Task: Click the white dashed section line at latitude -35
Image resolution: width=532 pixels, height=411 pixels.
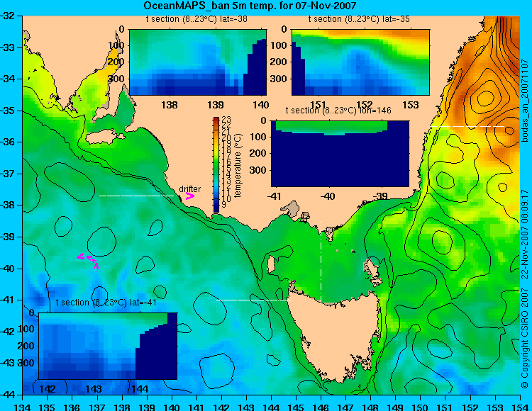Action: (468, 126)
